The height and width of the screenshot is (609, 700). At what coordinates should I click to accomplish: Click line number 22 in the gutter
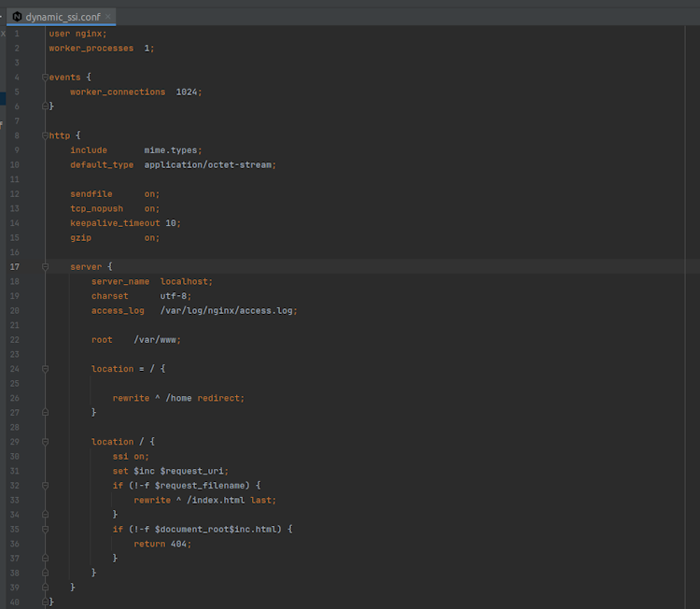coord(15,340)
